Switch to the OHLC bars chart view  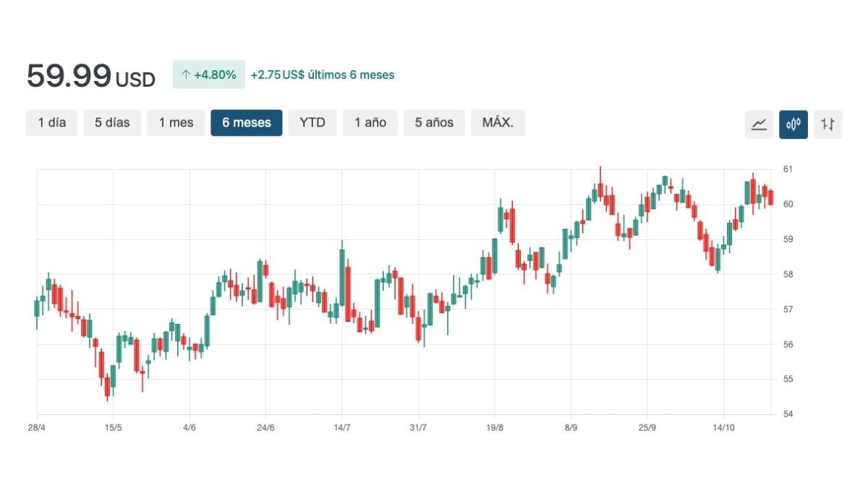click(x=827, y=124)
